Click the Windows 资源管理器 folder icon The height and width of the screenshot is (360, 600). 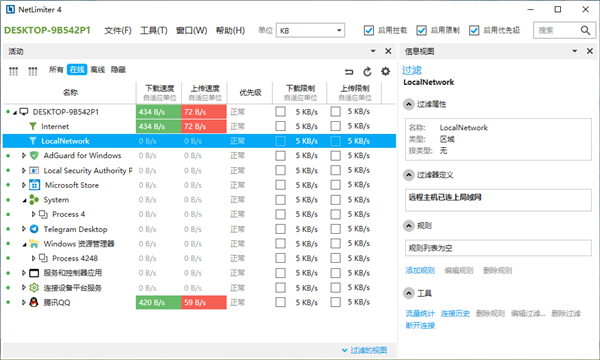pyautogui.click(x=34, y=244)
